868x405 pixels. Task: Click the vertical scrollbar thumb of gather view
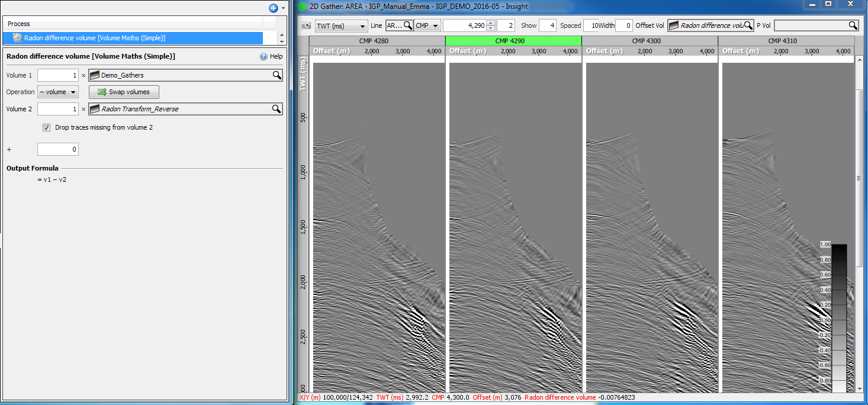[860, 178]
